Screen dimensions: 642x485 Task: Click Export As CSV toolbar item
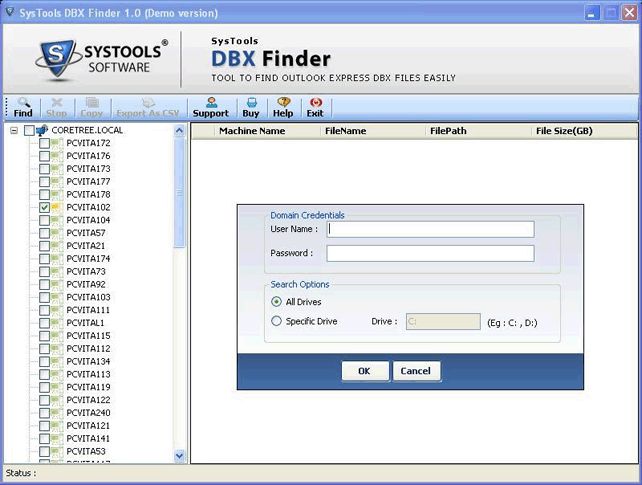tap(147, 108)
